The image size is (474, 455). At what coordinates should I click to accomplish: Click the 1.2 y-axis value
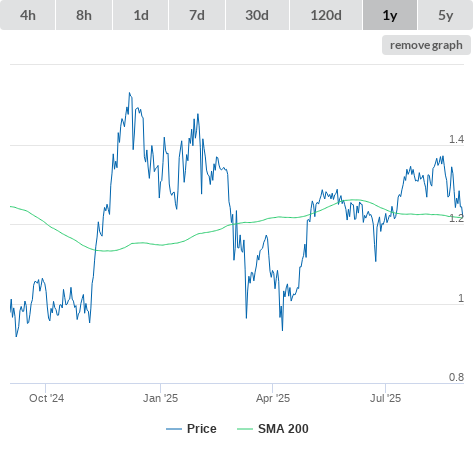[456, 218]
